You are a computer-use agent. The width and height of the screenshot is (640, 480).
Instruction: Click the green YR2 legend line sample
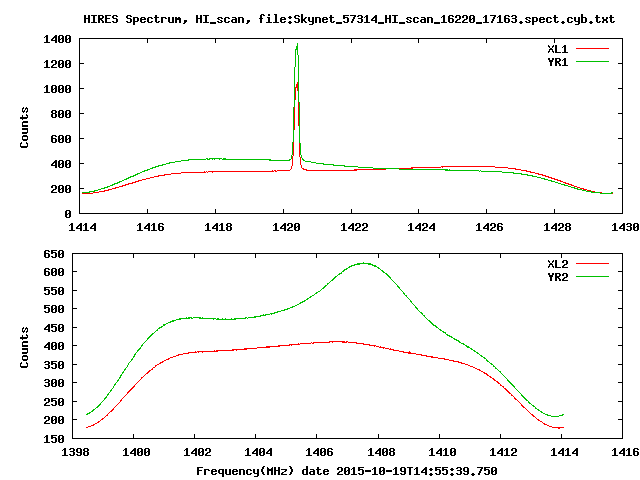tap(593, 277)
